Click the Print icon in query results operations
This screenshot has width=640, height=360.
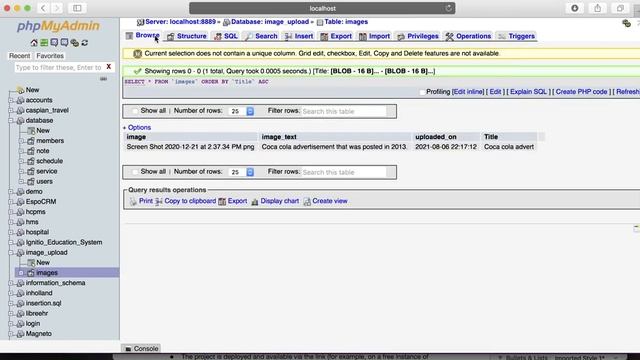click(133, 201)
